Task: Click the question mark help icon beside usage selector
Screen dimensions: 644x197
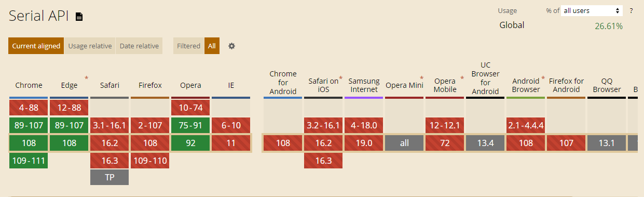Action: pos(632,10)
